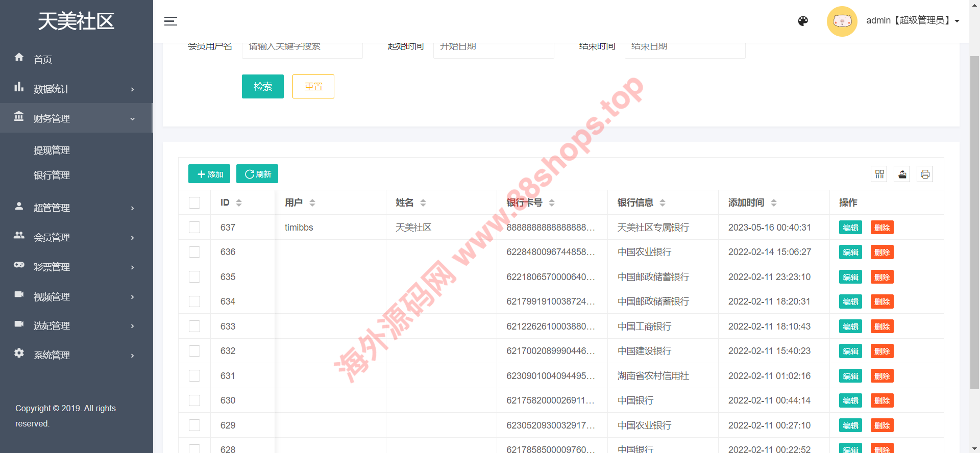
Task: Click the admin avatar image
Action: click(842, 21)
